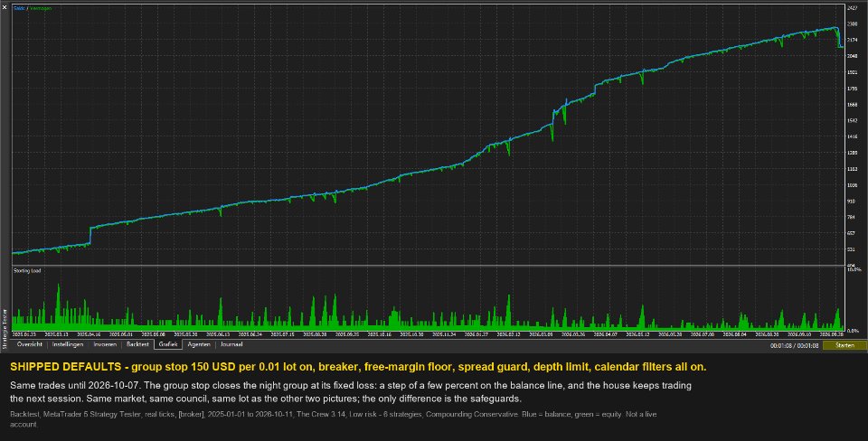Click the 2025.06.13 date label

(x=218, y=334)
